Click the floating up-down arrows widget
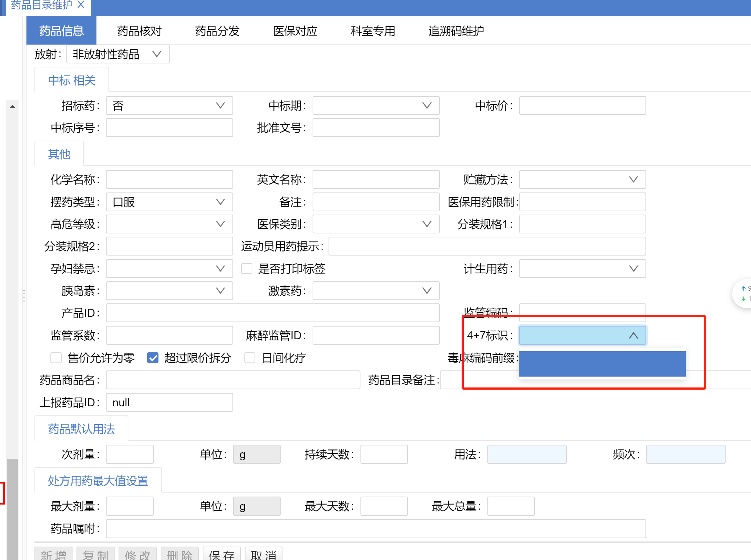This screenshot has height=560, width=751. [743, 294]
